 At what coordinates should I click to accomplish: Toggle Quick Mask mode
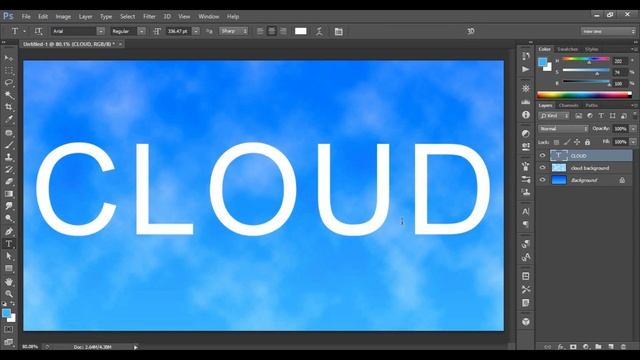click(9, 329)
